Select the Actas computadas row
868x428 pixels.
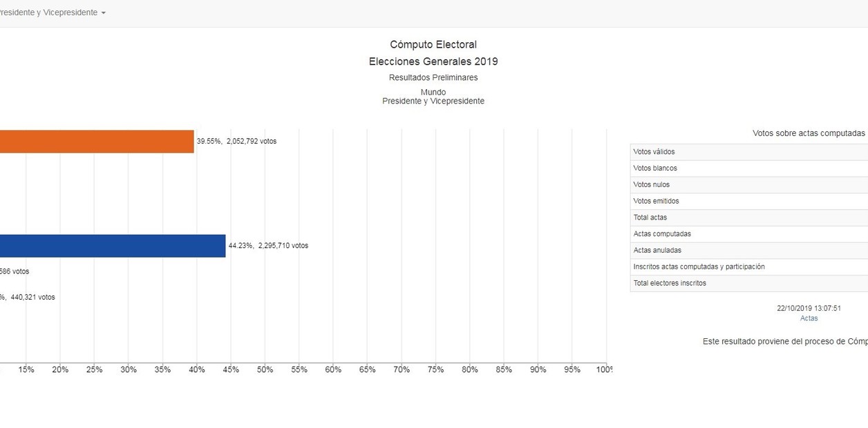(x=749, y=234)
